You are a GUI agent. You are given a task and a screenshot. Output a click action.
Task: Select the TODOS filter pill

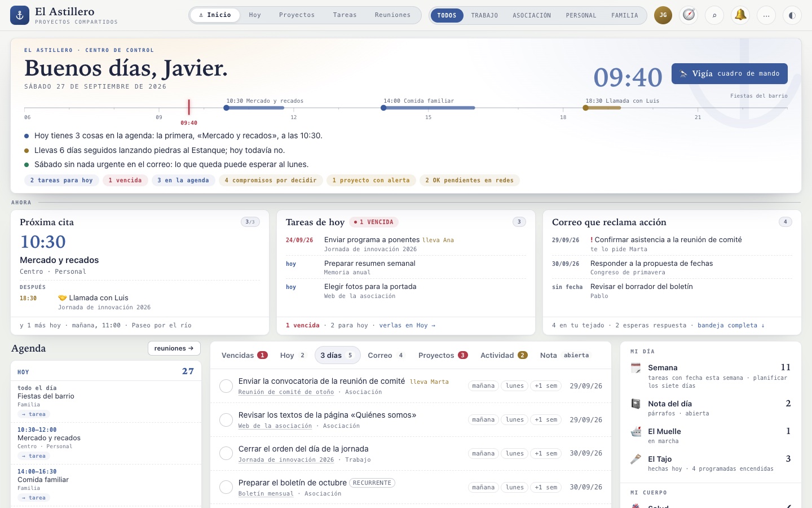[x=447, y=15]
